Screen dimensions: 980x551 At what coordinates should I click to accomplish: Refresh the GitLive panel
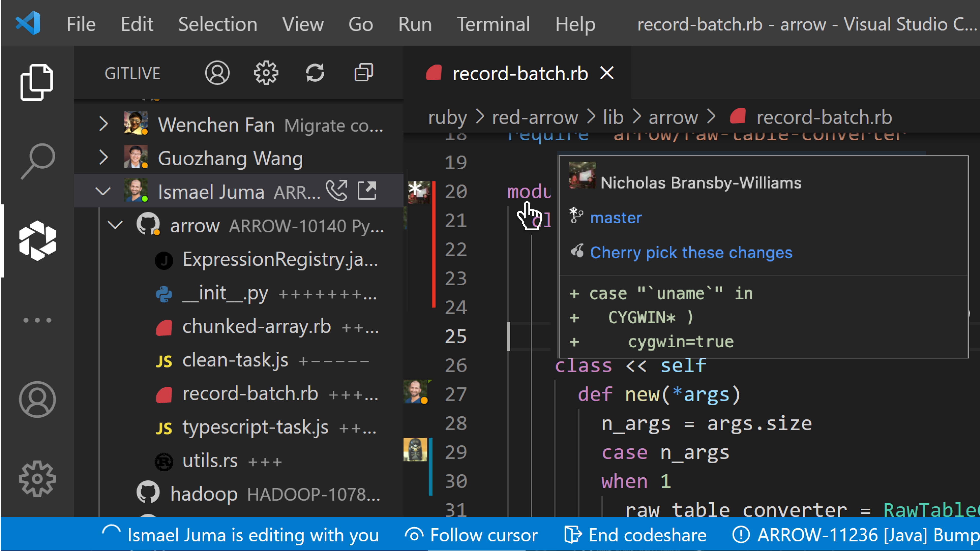(315, 73)
